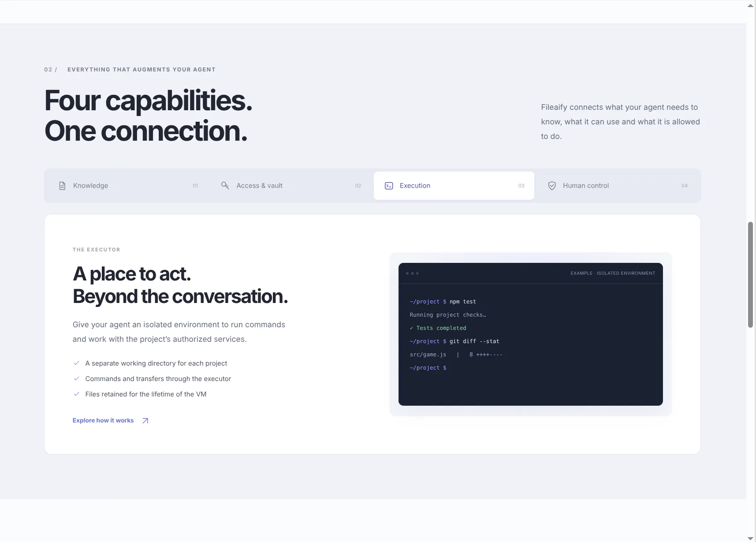The height and width of the screenshot is (542, 756).
Task: Click the Human control shield icon
Action: [x=552, y=186]
